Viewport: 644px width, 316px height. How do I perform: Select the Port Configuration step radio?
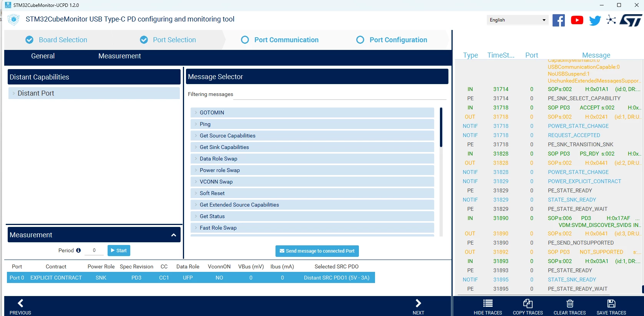point(360,40)
